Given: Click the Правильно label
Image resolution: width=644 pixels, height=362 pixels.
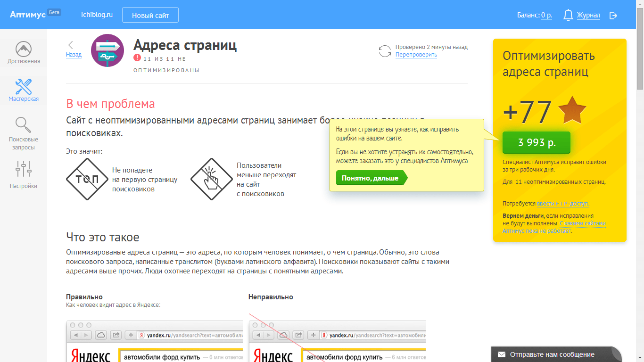Looking at the screenshot, I should point(84,297).
